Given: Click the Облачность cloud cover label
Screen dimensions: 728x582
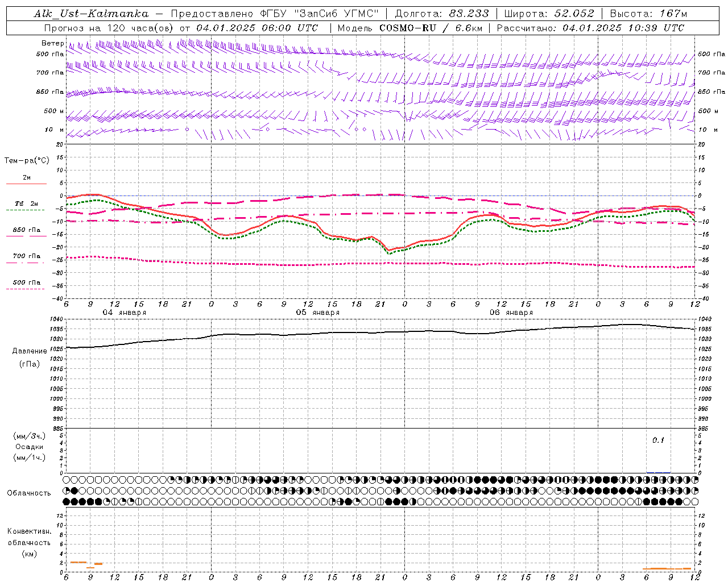Looking at the screenshot, I should 29,493.
